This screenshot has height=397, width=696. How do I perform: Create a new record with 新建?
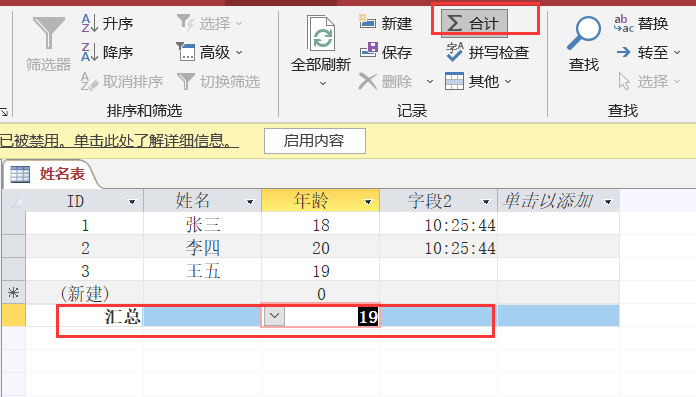[385, 23]
